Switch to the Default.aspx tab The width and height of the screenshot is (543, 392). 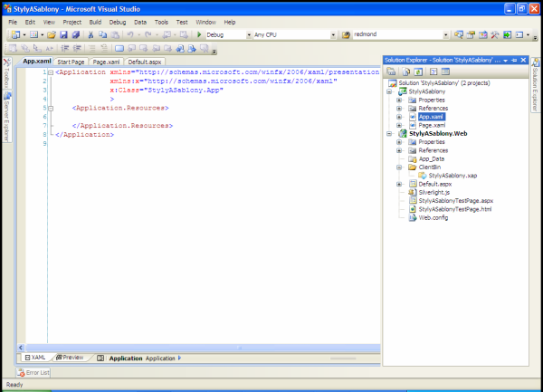tap(145, 62)
